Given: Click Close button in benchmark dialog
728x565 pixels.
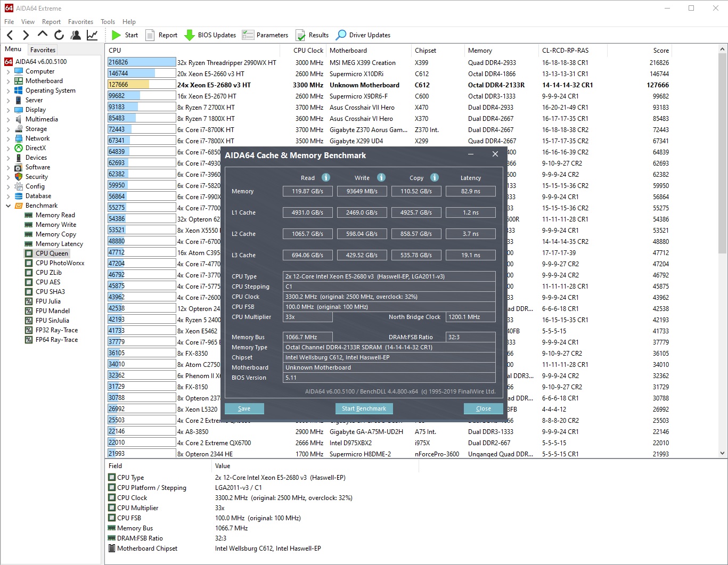Looking at the screenshot, I should (484, 408).
